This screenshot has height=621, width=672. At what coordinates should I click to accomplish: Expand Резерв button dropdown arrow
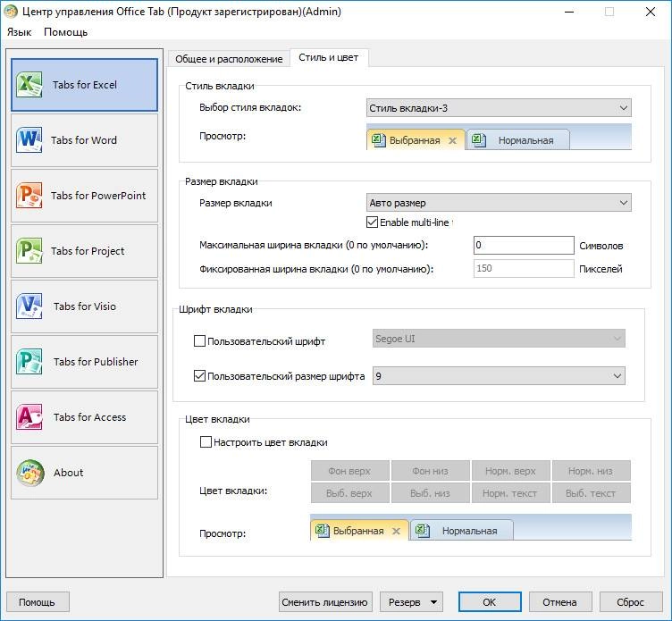[x=433, y=602]
